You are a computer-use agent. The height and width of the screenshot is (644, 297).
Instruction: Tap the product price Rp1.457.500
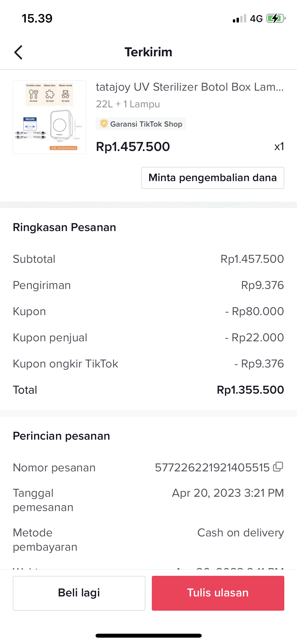coord(133,147)
